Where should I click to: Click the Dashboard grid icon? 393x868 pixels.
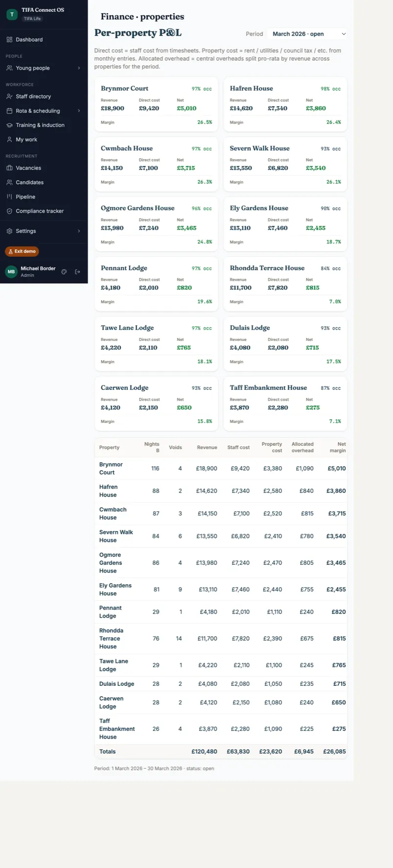pos(9,40)
